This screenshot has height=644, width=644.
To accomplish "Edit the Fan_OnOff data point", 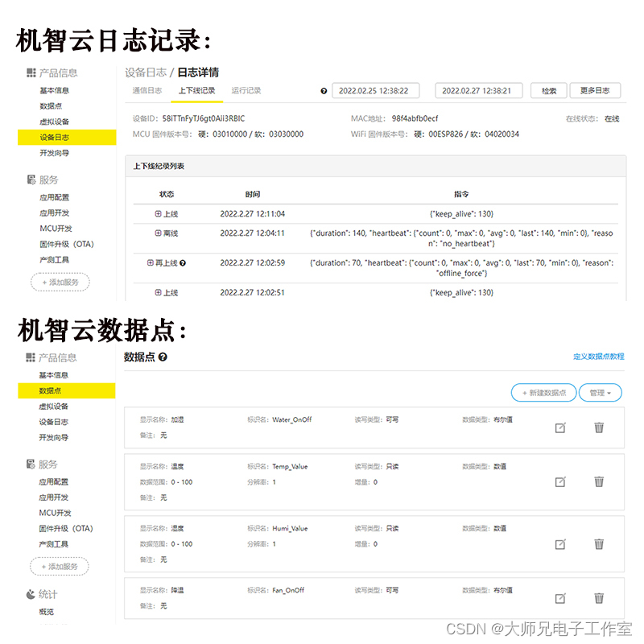I will (560, 598).
